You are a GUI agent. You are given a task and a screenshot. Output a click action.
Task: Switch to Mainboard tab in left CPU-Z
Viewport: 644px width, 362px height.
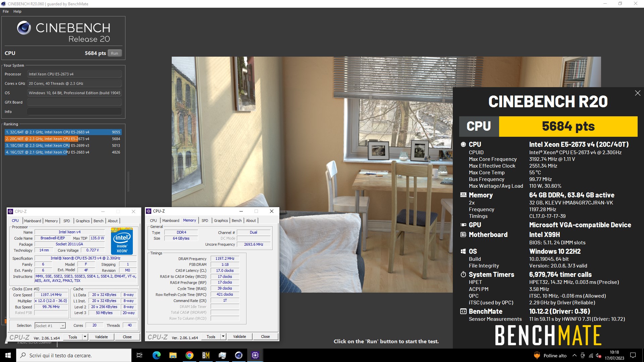click(33, 221)
